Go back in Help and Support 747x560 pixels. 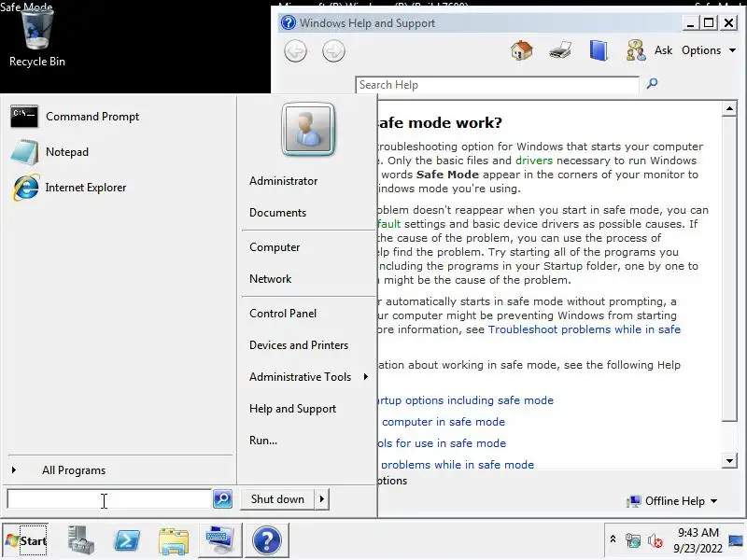point(295,51)
